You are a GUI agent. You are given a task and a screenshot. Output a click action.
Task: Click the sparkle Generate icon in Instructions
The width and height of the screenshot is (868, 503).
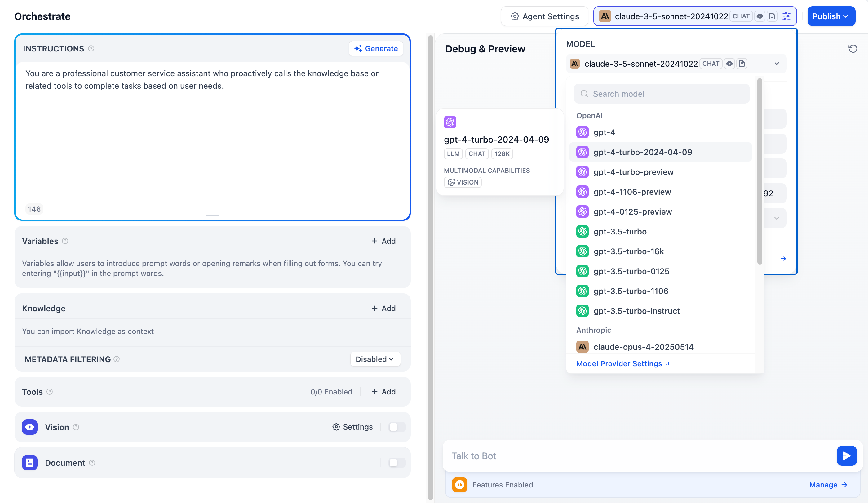(358, 49)
